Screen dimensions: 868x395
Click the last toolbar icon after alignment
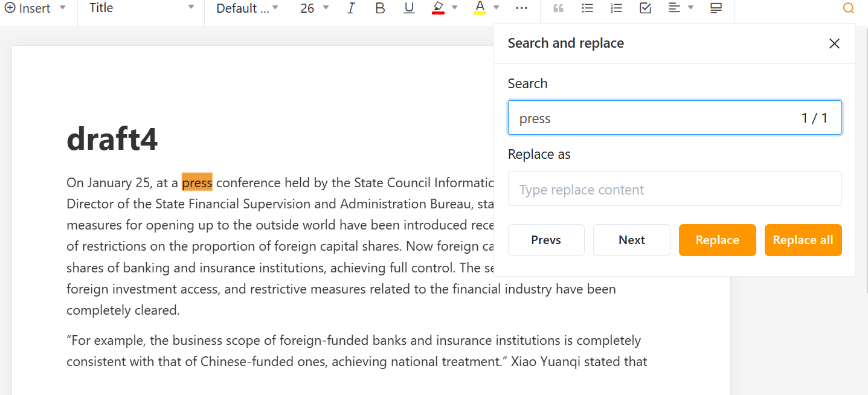click(716, 8)
